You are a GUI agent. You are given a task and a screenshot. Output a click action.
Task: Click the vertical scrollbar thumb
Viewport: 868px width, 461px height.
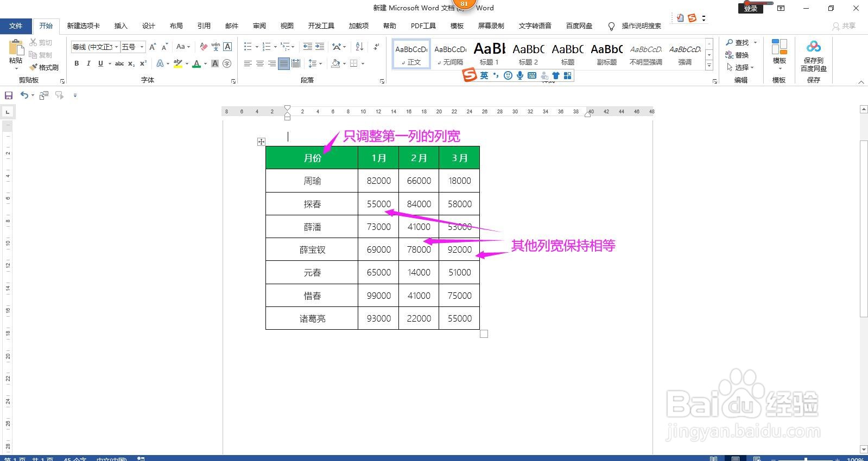click(x=864, y=228)
